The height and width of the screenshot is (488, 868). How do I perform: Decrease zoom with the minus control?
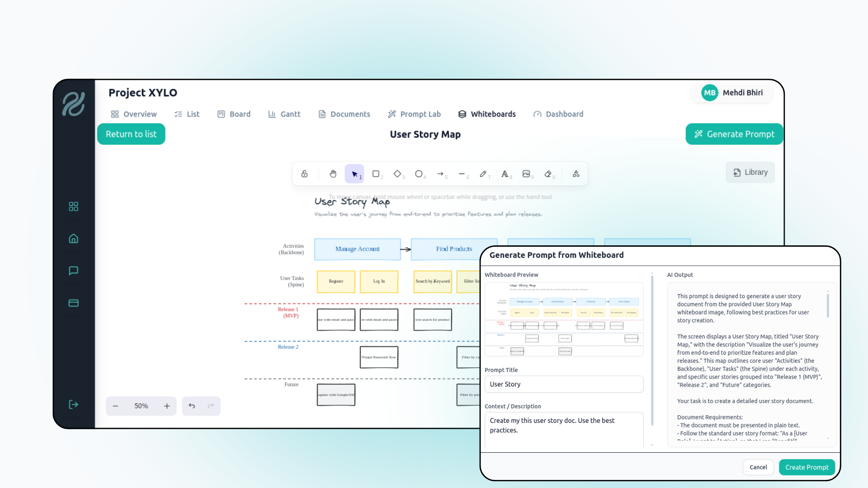[116, 406]
